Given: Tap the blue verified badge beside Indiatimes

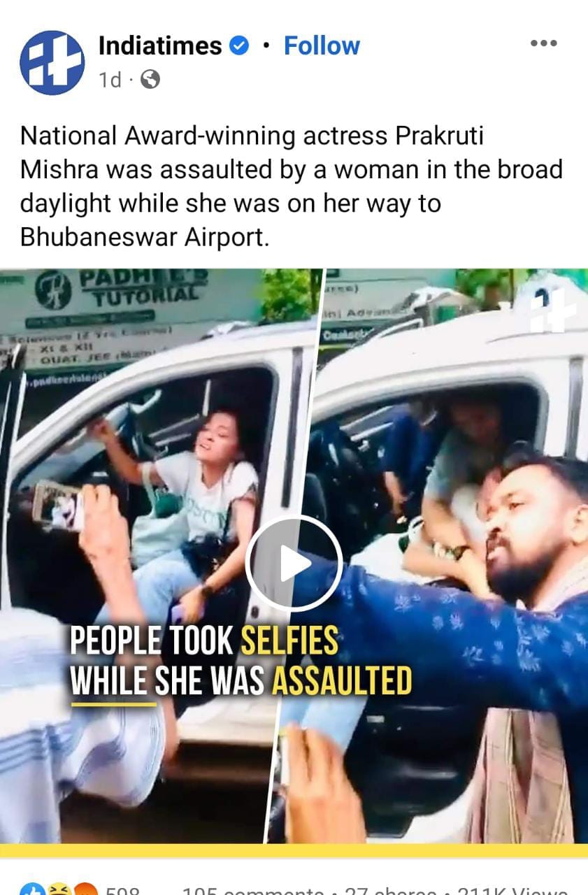Looking at the screenshot, I should pos(239,46).
